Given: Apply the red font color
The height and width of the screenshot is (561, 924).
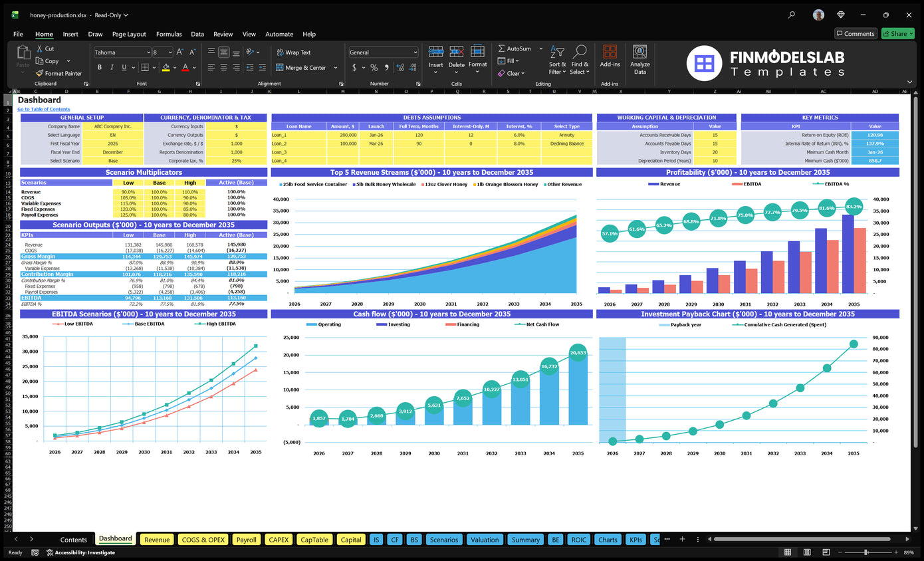Looking at the screenshot, I should [185, 67].
